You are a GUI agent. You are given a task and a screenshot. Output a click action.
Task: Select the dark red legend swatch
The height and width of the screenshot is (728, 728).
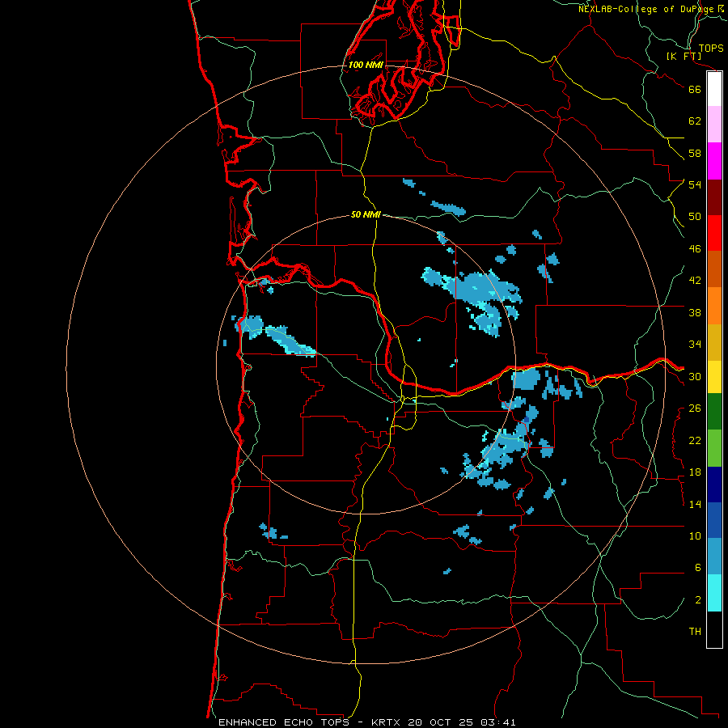[714, 197]
